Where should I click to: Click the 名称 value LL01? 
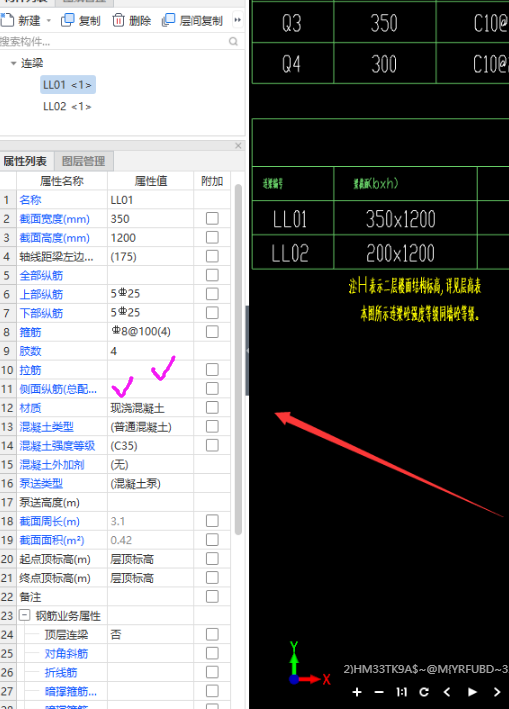click(x=151, y=200)
